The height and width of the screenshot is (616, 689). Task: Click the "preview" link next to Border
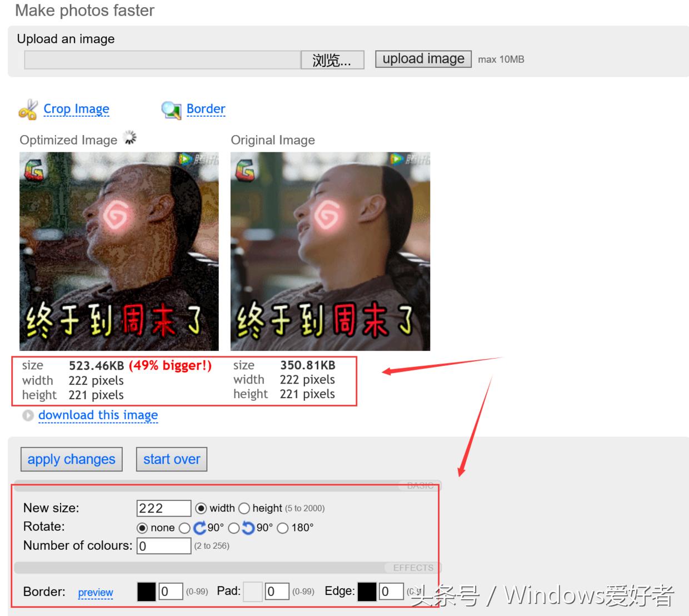(95, 593)
